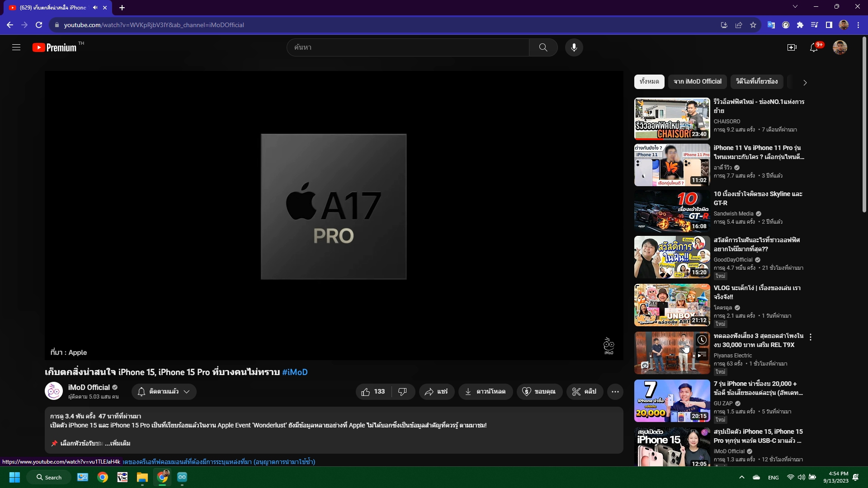Open Chrome three-dot menu

pyautogui.click(x=858, y=25)
